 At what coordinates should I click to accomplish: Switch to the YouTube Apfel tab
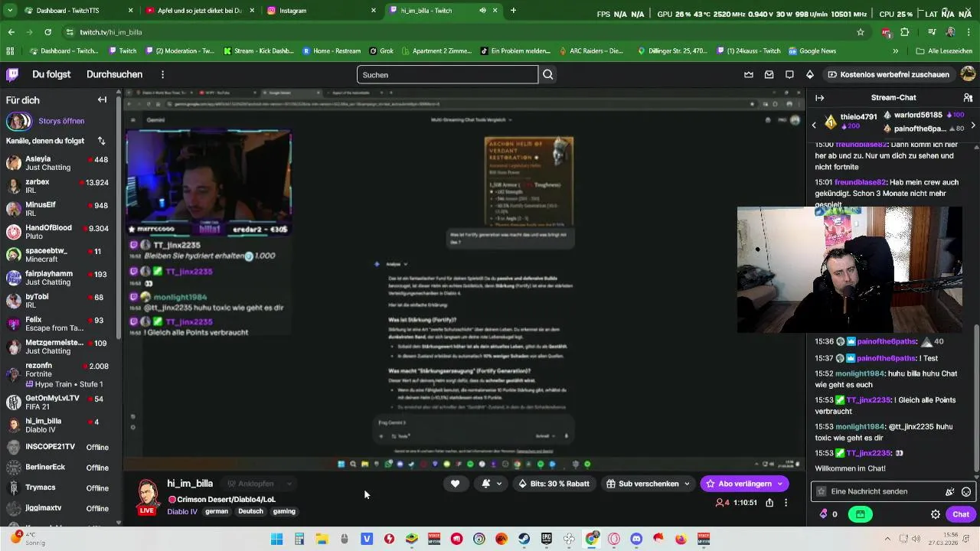click(x=199, y=11)
